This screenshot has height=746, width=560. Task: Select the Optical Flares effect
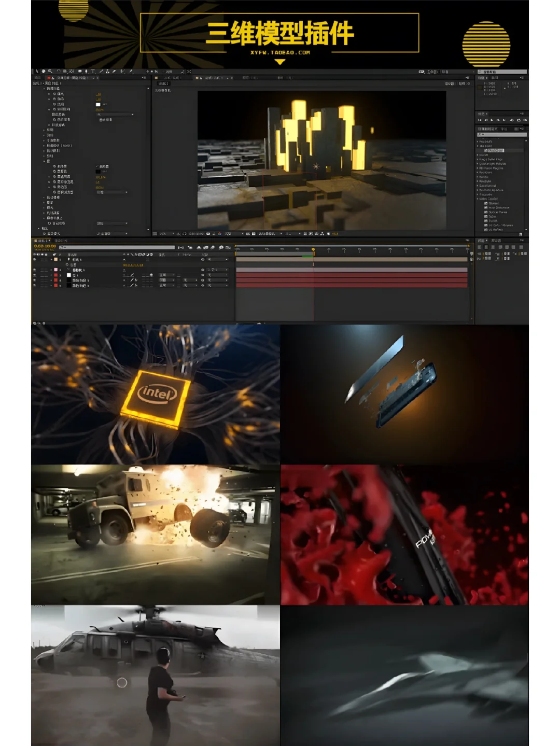pos(498,212)
